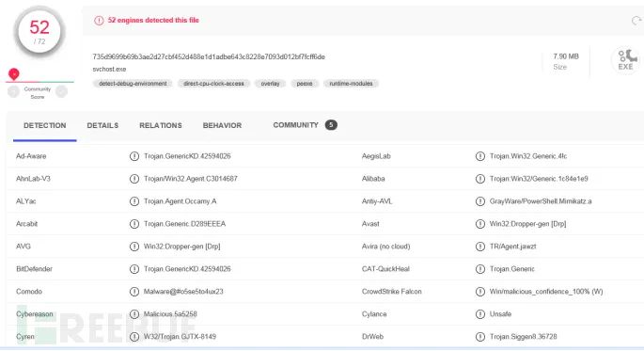This screenshot has height=351, width=644.
Task: Click the warning icon in ALYac row
Action: pyautogui.click(x=134, y=201)
